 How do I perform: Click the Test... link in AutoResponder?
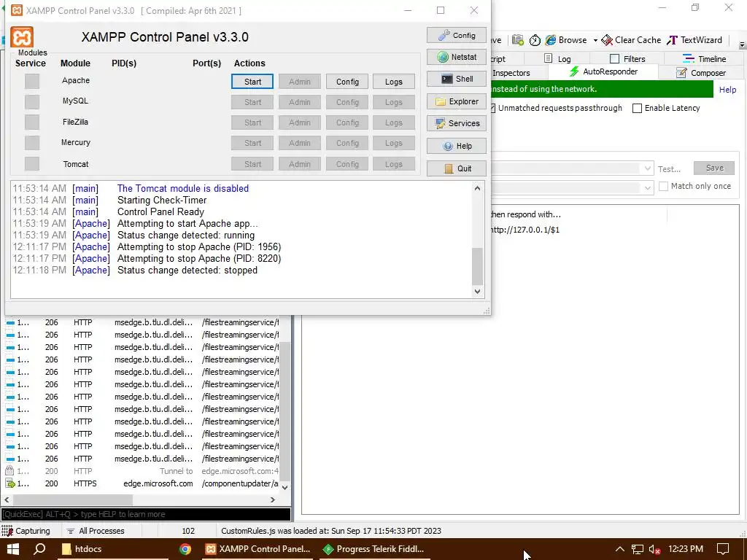(x=670, y=169)
